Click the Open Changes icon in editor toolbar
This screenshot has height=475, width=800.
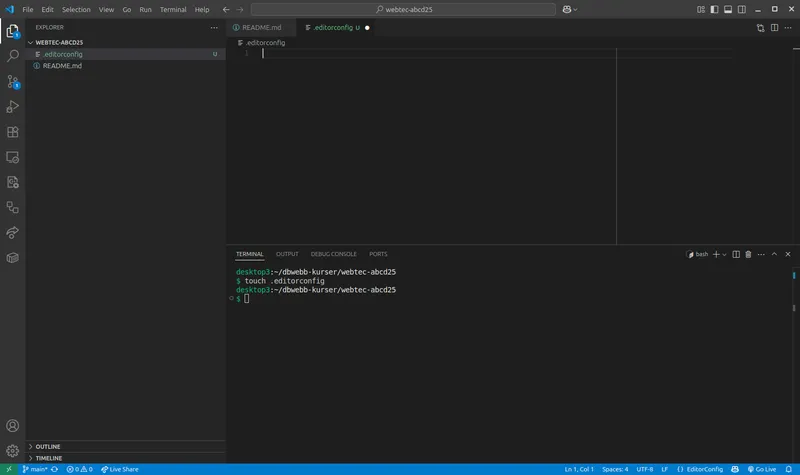760,28
